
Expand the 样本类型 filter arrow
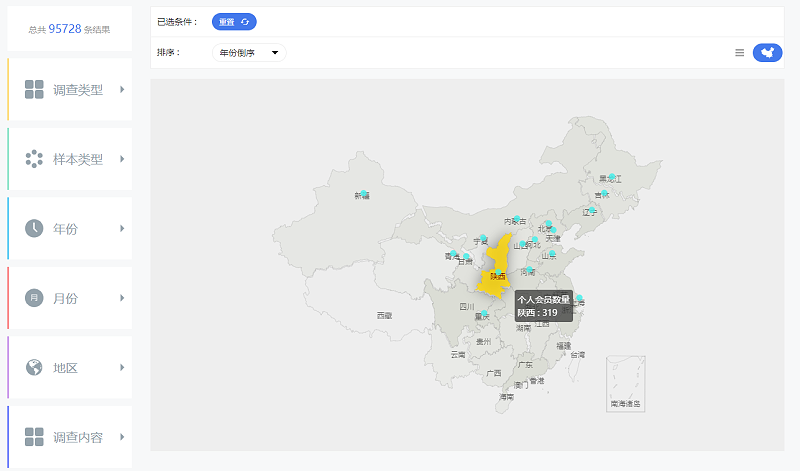[122, 159]
